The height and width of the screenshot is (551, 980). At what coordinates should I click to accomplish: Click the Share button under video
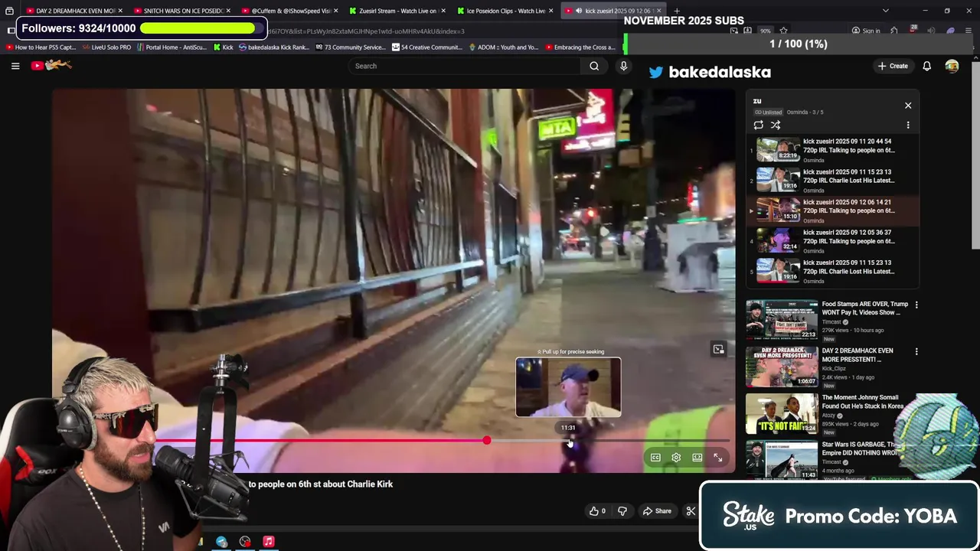pyautogui.click(x=657, y=511)
